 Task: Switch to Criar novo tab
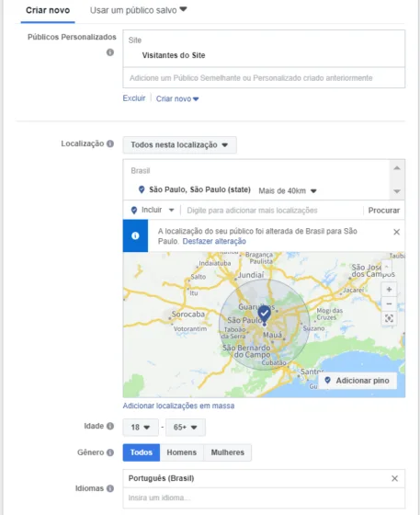pyautogui.click(x=48, y=10)
